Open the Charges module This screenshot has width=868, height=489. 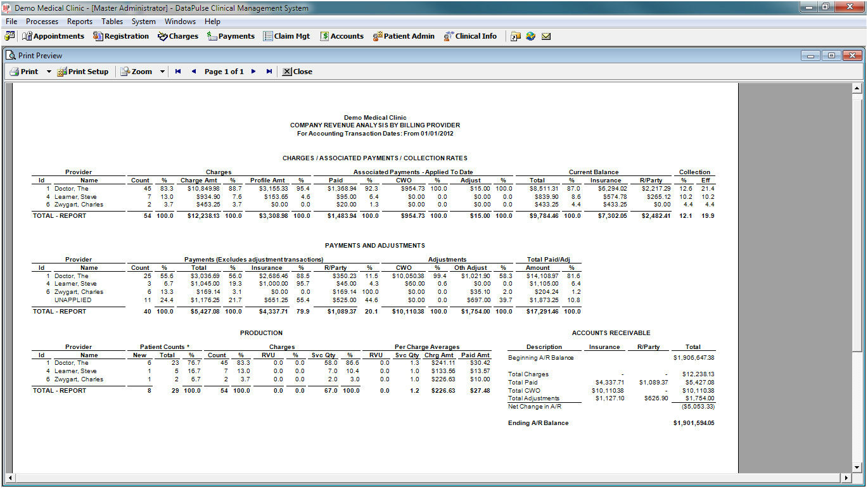(x=178, y=36)
